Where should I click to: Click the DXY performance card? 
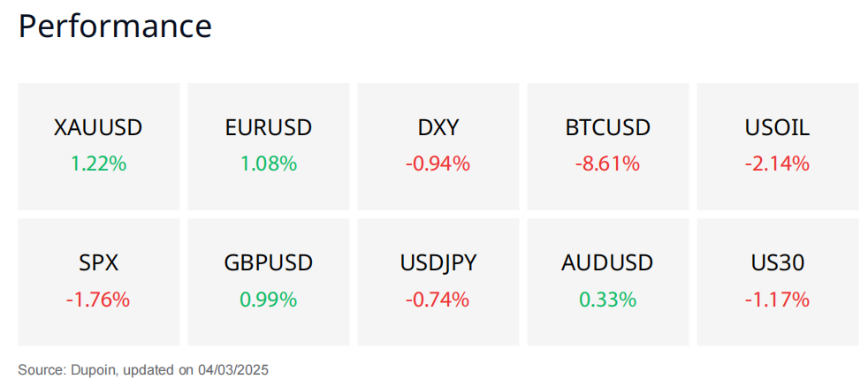tap(438, 147)
